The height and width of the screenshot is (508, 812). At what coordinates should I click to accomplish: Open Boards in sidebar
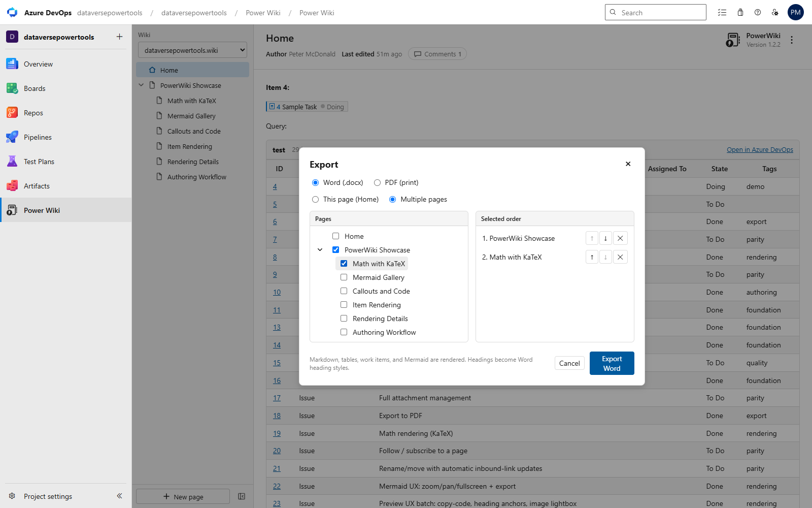tap(66, 88)
